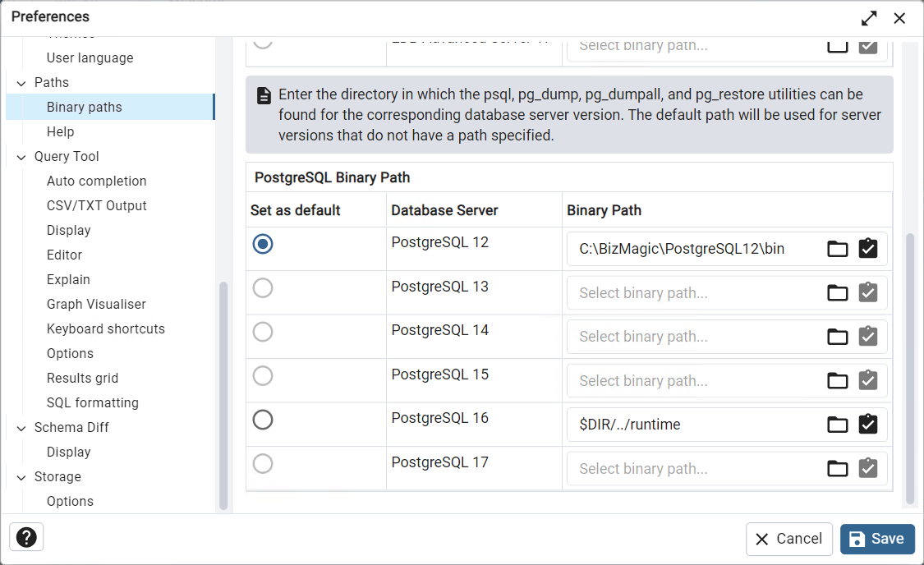The width and height of the screenshot is (924, 565).
Task: Browse folder for PostgreSQL 16 binary path
Action: [x=838, y=425]
